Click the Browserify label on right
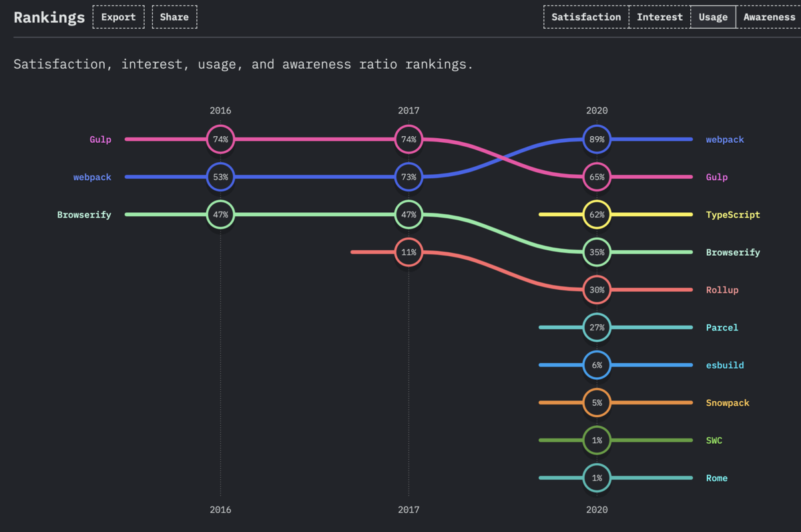Image resolution: width=801 pixels, height=532 pixels. tap(733, 252)
